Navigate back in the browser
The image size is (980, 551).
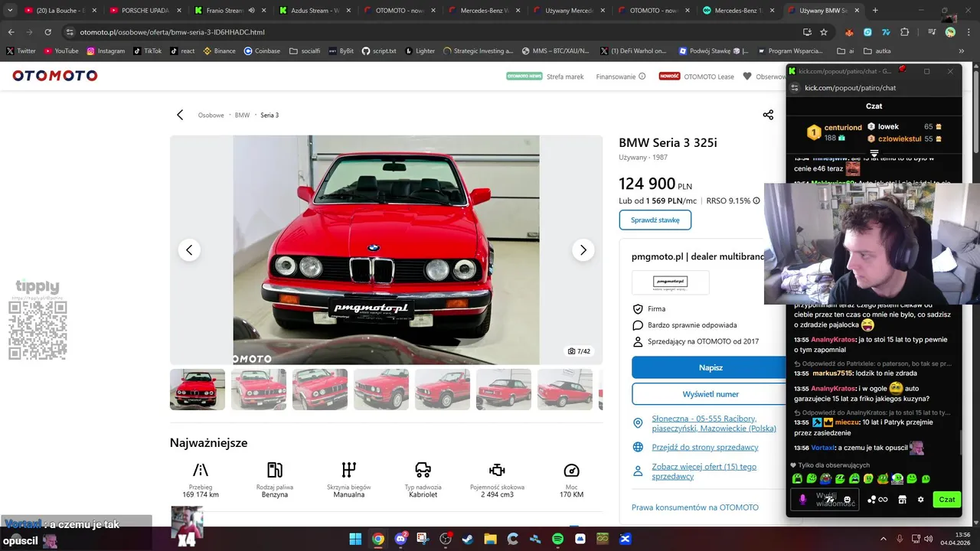click(x=11, y=32)
